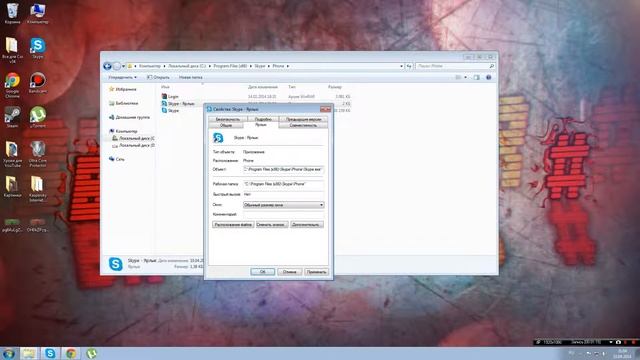Screen dimensions: 640x360
Task: Click the refresh button beside address bar
Action: click(x=409, y=66)
